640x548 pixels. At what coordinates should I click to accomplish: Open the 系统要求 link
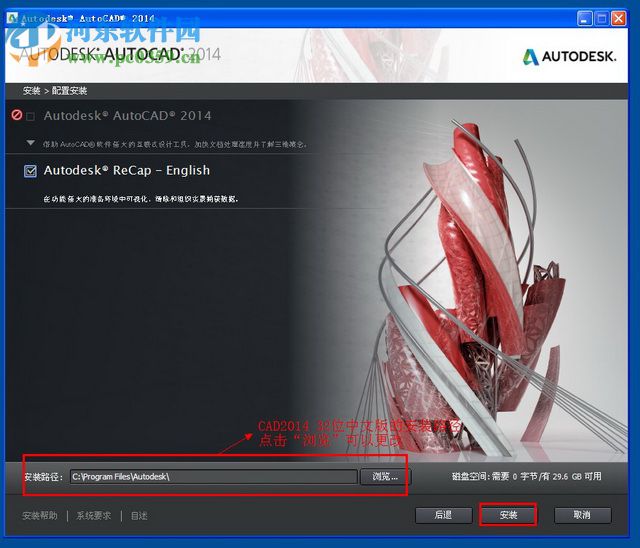point(94,516)
